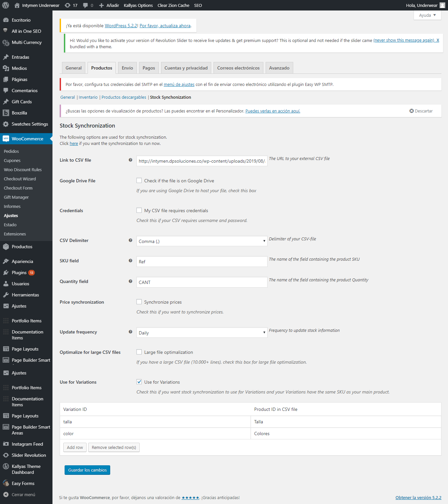The width and height of the screenshot is (448, 504).
Task: Click the Link to CSV file URL field
Action: (202, 161)
